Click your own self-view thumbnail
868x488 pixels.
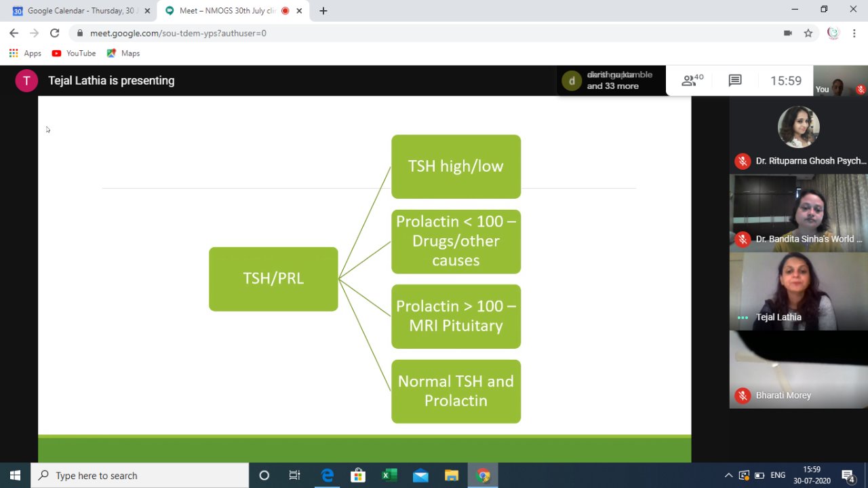click(x=840, y=81)
